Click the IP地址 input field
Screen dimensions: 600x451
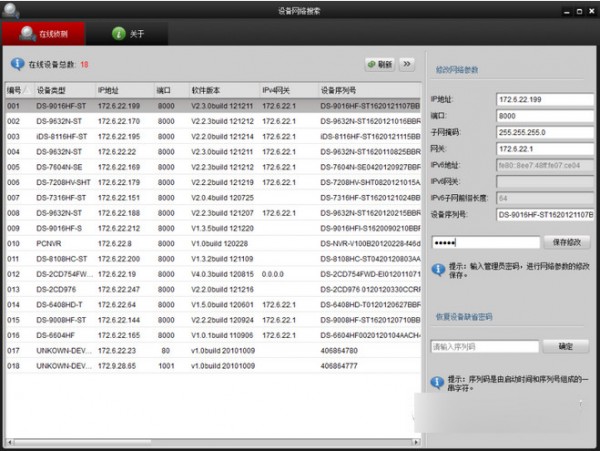545,99
